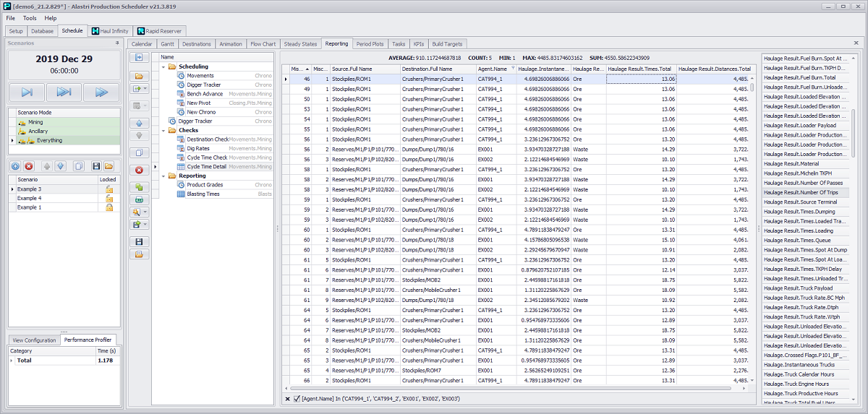Click the save scenario floppy disk icon
This screenshot has height=414, width=868.
pyautogui.click(x=95, y=166)
